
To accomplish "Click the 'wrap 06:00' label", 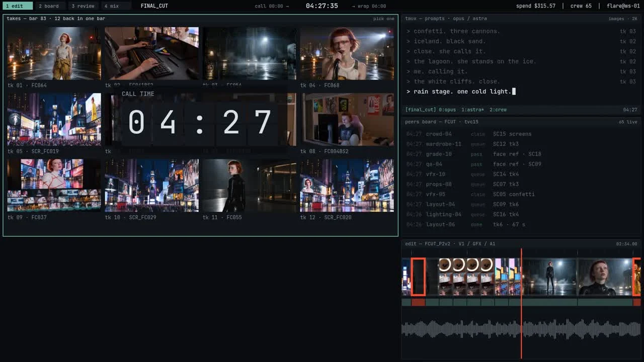I will pos(369,6).
